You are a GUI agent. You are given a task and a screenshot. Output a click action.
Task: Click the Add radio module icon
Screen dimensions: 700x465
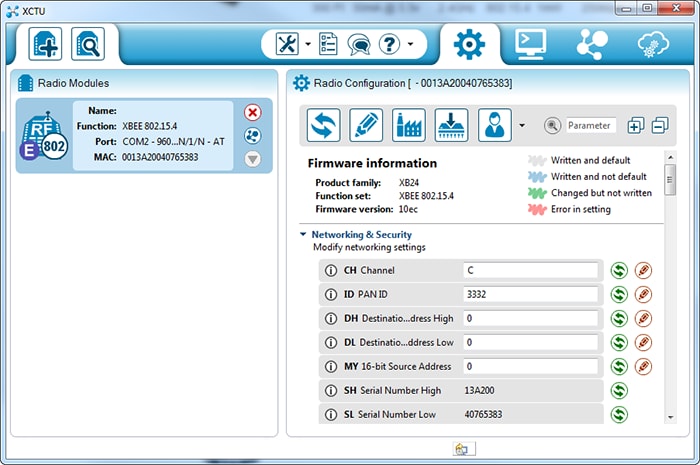point(47,45)
